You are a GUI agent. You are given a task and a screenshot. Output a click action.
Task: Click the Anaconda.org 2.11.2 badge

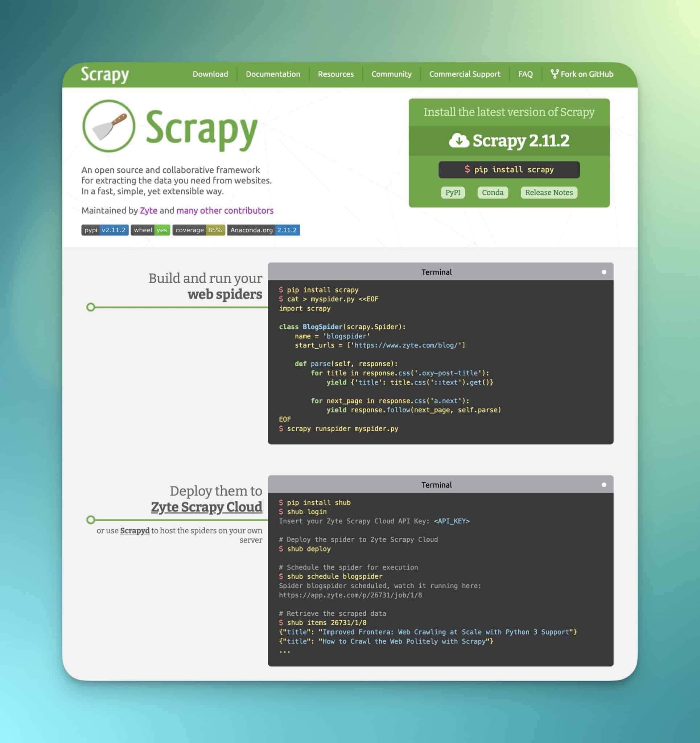(263, 230)
